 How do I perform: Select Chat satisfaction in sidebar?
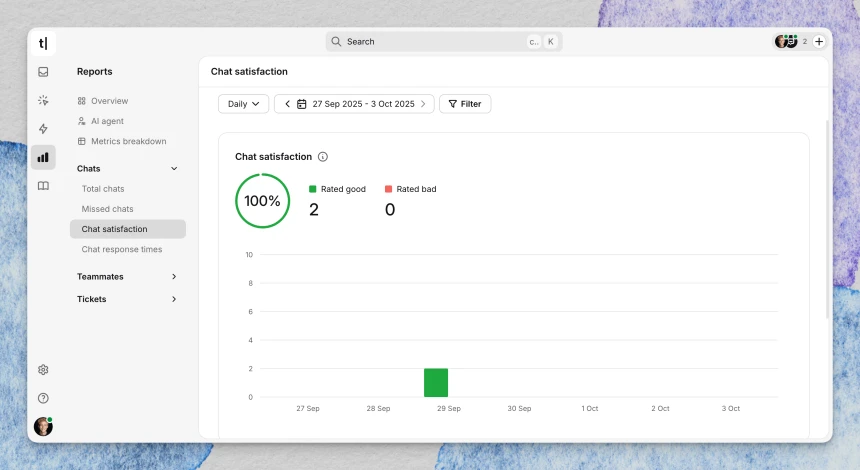[x=127, y=229]
